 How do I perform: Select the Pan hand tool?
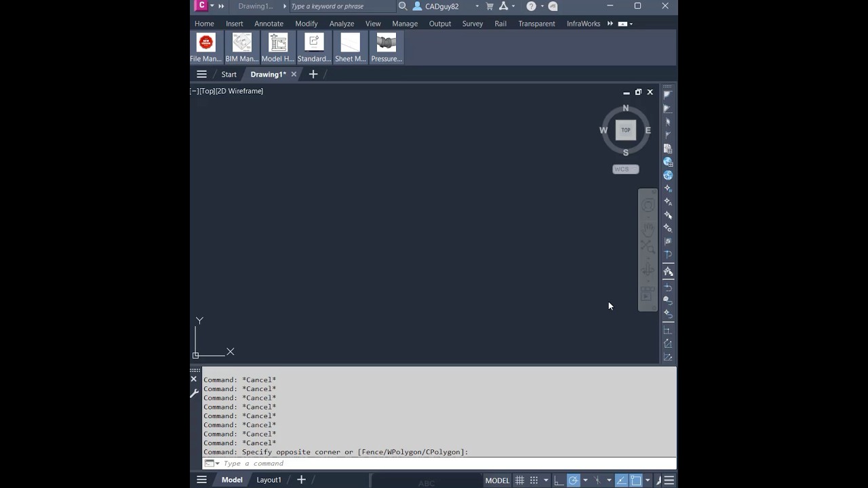pos(648,228)
